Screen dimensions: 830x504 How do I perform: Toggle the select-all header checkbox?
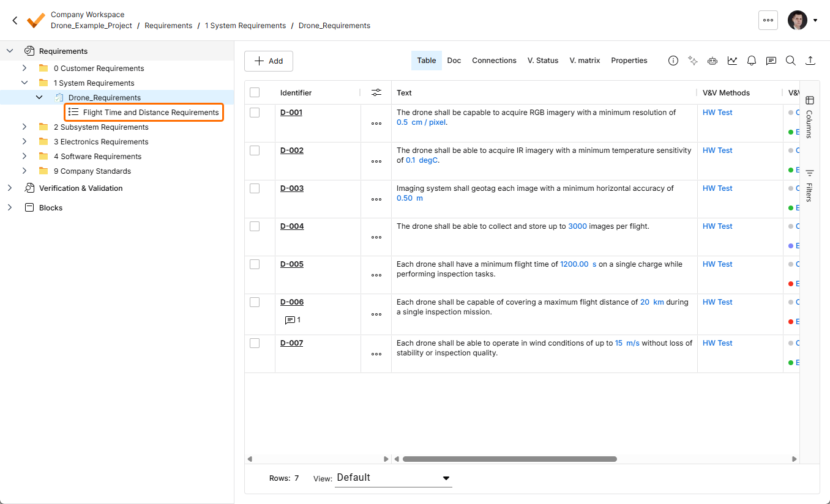(255, 92)
